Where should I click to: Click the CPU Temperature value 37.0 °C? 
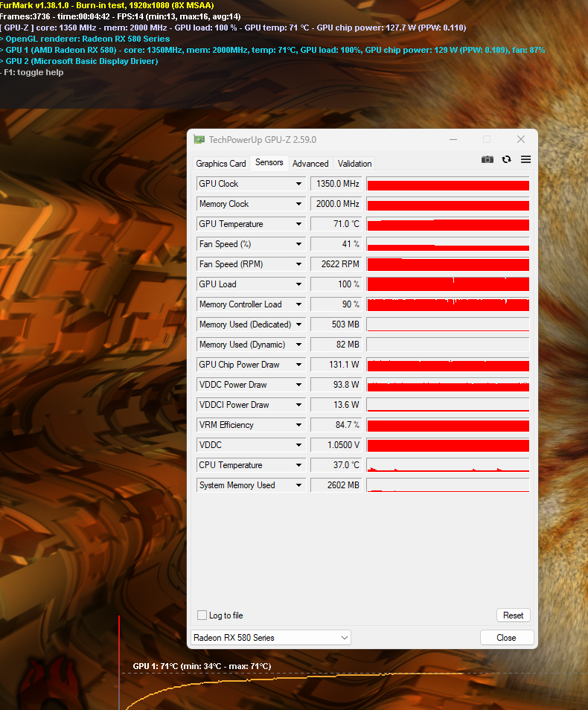(336, 465)
